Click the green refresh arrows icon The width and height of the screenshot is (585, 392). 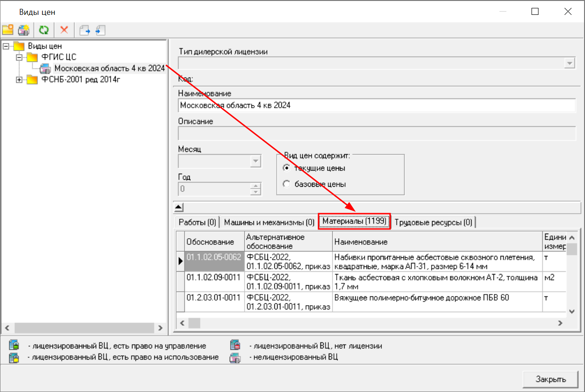(44, 30)
